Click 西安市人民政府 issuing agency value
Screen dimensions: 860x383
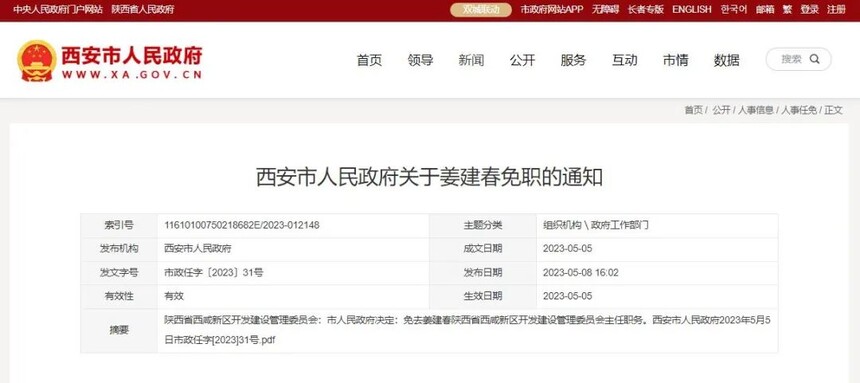tap(198, 249)
